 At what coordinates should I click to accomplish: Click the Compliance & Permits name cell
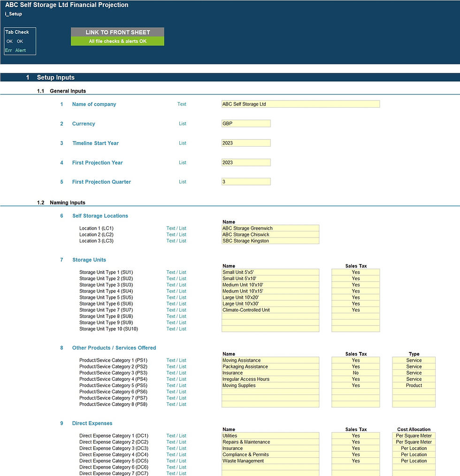[270, 454]
